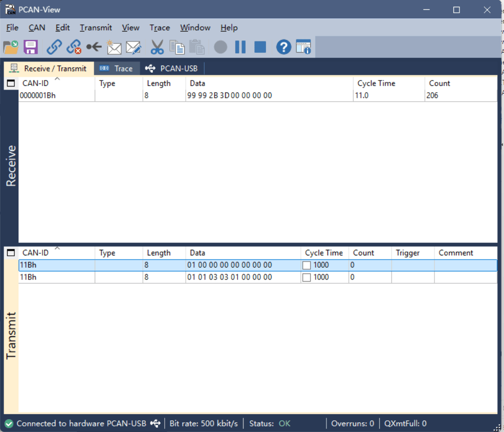Pause the trace with the pause icon
This screenshot has height=432, width=504.
[240, 48]
